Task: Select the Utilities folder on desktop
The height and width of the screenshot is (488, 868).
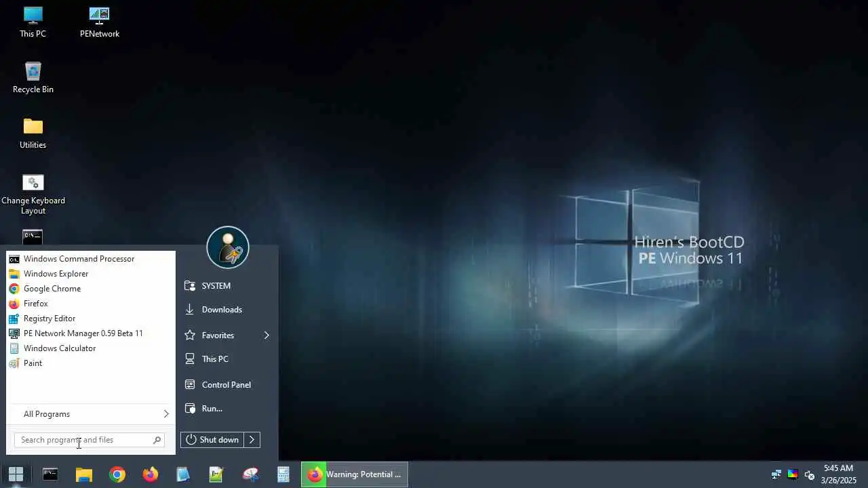Action: (x=33, y=134)
